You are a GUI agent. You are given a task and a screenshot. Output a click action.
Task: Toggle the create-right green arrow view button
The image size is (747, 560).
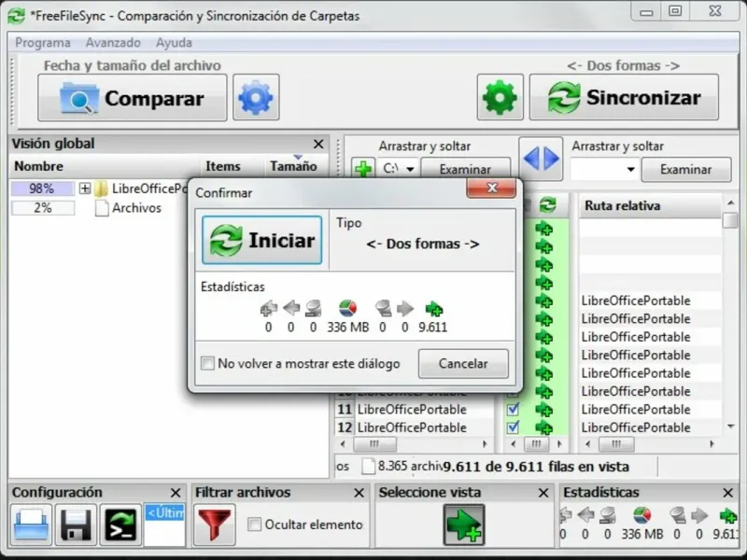click(464, 525)
